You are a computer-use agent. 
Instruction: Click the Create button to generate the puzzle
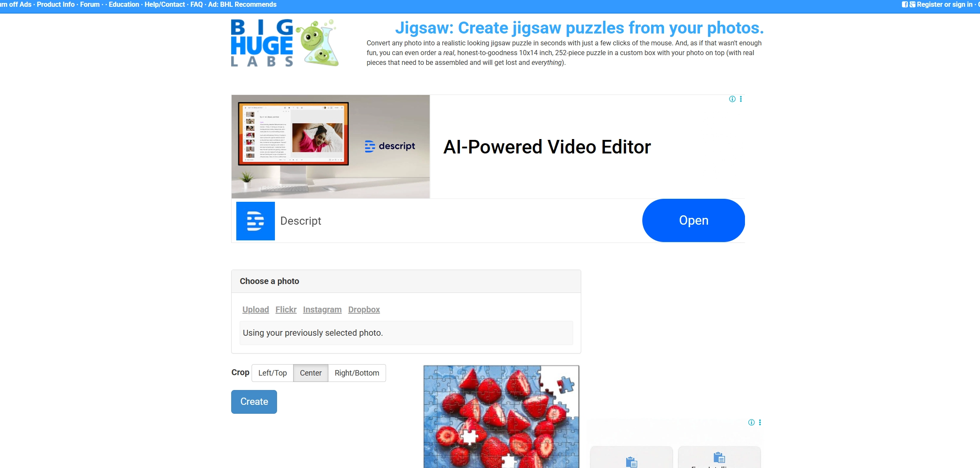[x=254, y=401]
